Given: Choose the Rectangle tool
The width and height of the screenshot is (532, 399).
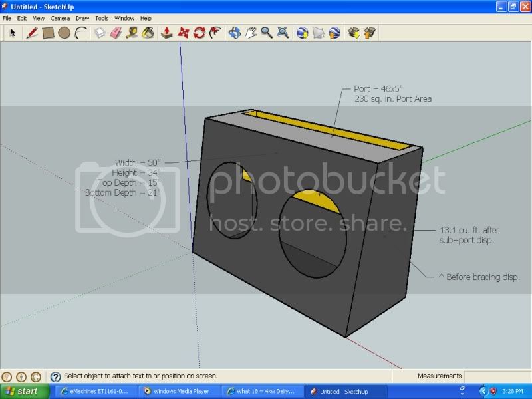Looking at the screenshot, I should pos(48,33).
